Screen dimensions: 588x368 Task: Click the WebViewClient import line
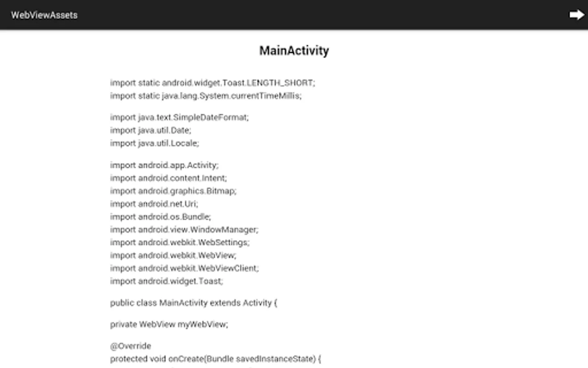(x=184, y=268)
